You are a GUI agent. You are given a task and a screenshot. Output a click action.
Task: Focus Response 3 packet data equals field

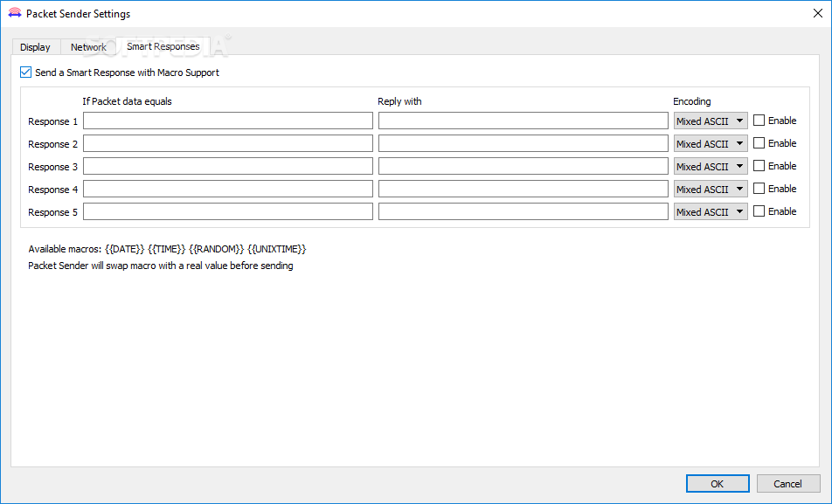coord(228,166)
